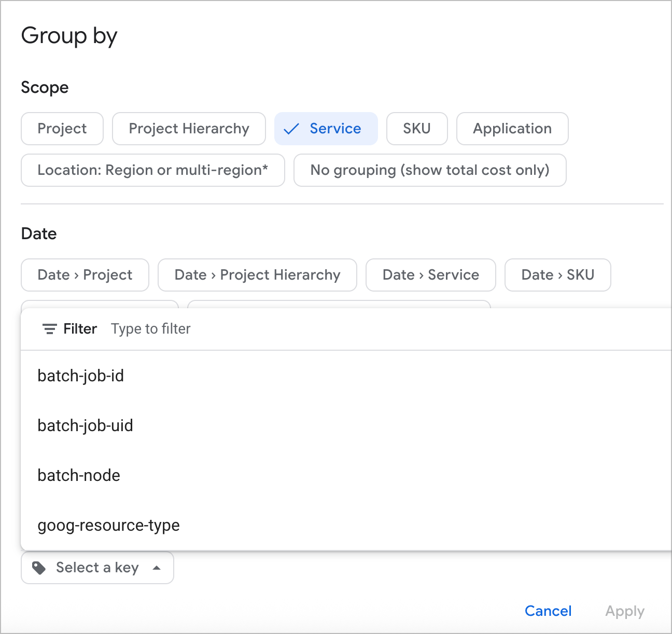The width and height of the screenshot is (672, 634).
Task: Choose Location: Region or multi-region grouping
Action: [152, 170]
